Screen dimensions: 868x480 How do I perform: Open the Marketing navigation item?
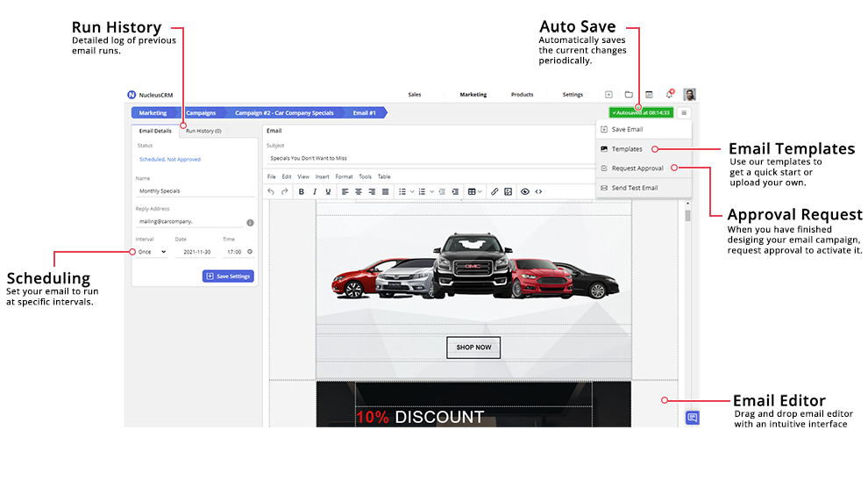point(473,95)
